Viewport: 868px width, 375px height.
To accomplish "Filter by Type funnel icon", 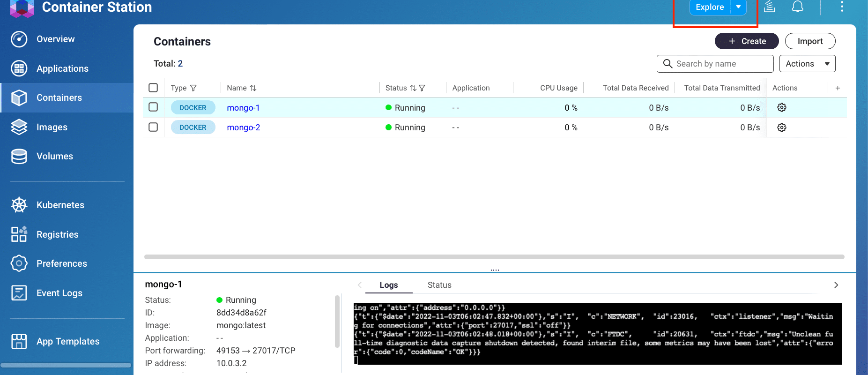I will [x=193, y=88].
